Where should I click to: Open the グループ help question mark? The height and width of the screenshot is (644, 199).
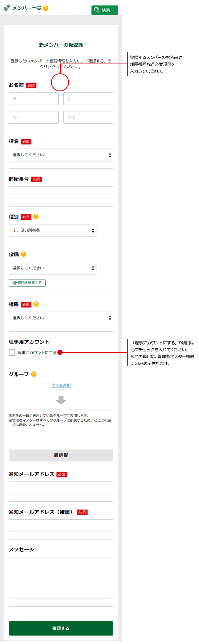(x=34, y=374)
